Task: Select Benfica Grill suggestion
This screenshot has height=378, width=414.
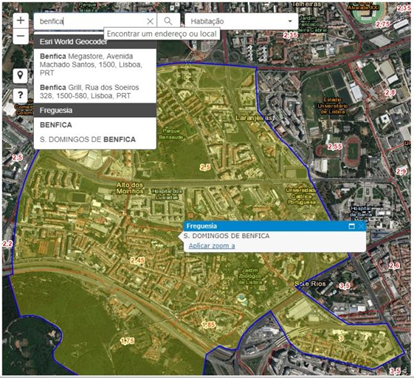Action: coord(95,92)
